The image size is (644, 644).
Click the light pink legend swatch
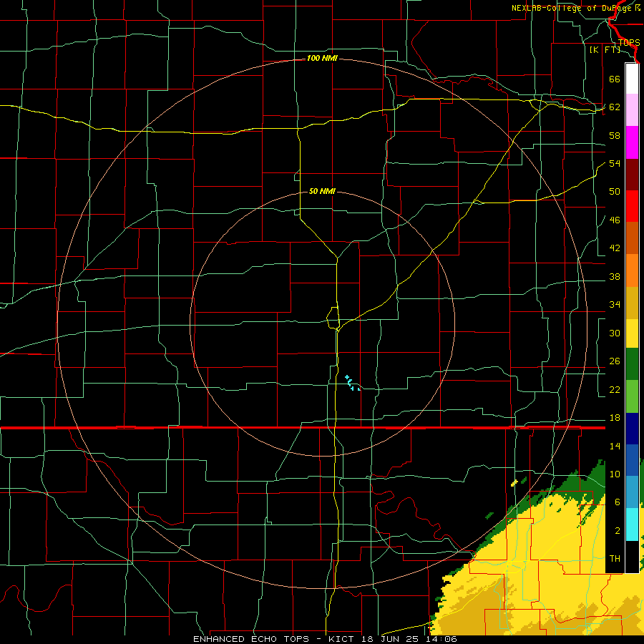[x=632, y=110]
